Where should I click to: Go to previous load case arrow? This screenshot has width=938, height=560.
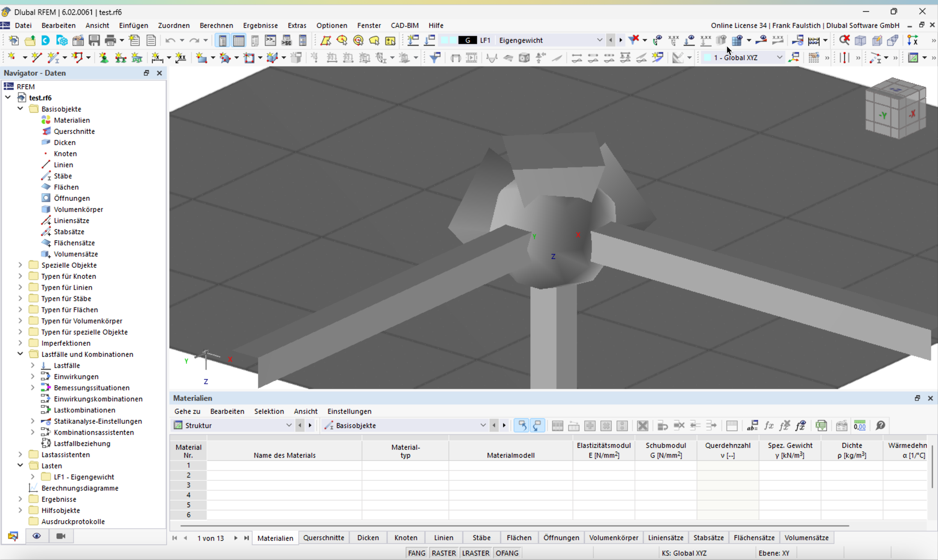pyautogui.click(x=610, y=40)
